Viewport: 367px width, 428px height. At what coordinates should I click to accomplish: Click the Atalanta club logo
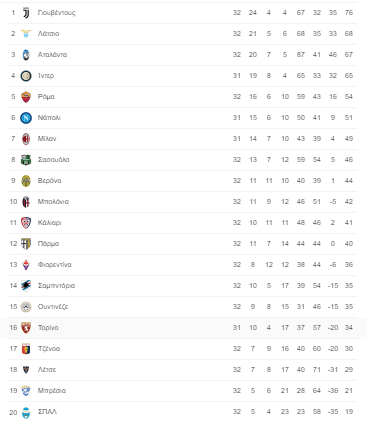point(26,55)
